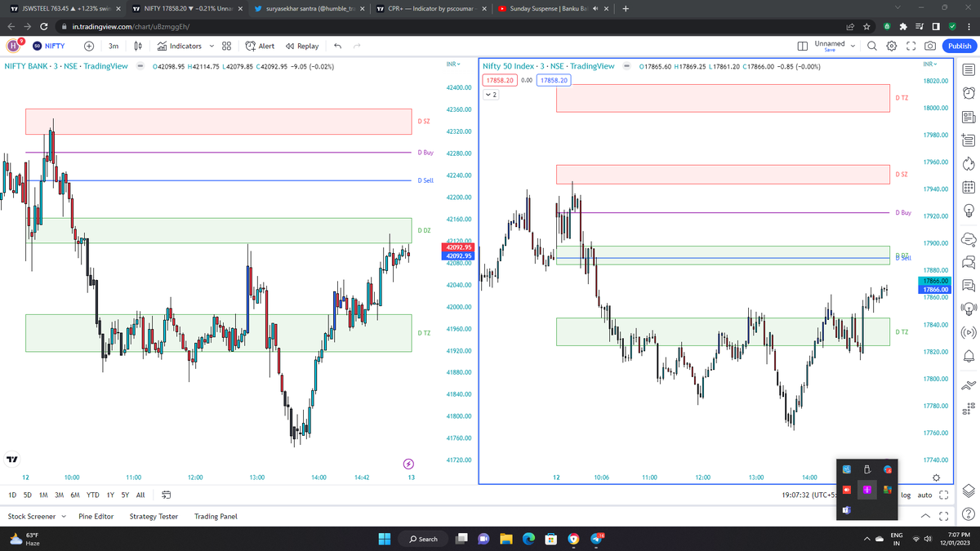The image size is (980, 551).
Task: Open Private Chats speech bubbles icon
Action: click(969, 262)
